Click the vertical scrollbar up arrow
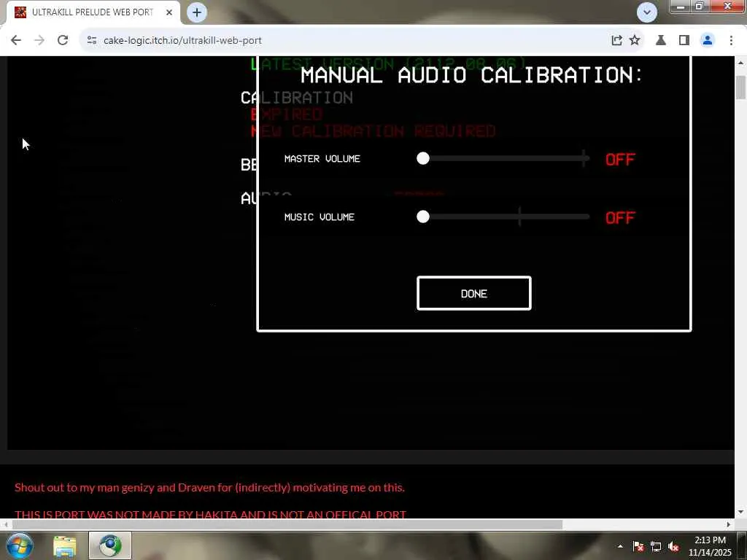The height and width of the screenshot is (560, 747). (740, 63)
